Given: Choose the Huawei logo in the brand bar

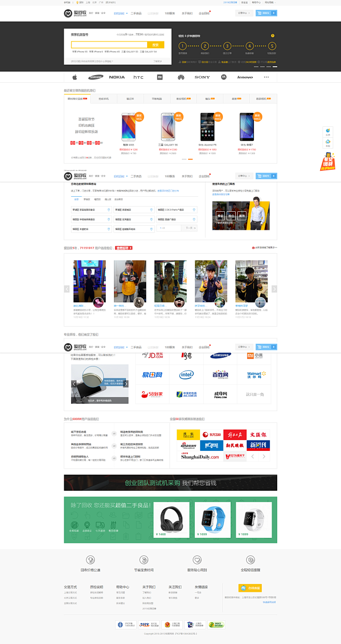Looking at the screenshot, I should pyautogui.click(x=181, y=77).
